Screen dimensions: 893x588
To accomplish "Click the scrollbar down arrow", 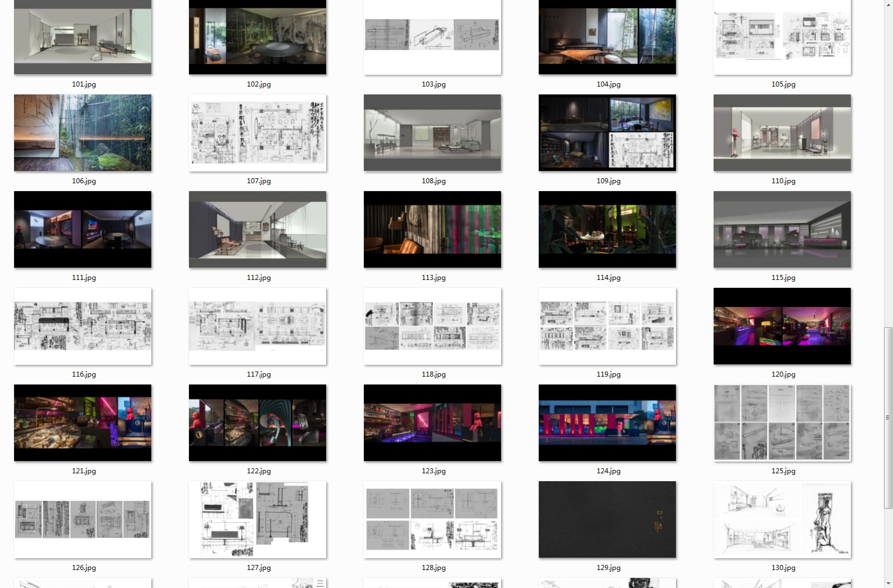I will coord(888,583).
